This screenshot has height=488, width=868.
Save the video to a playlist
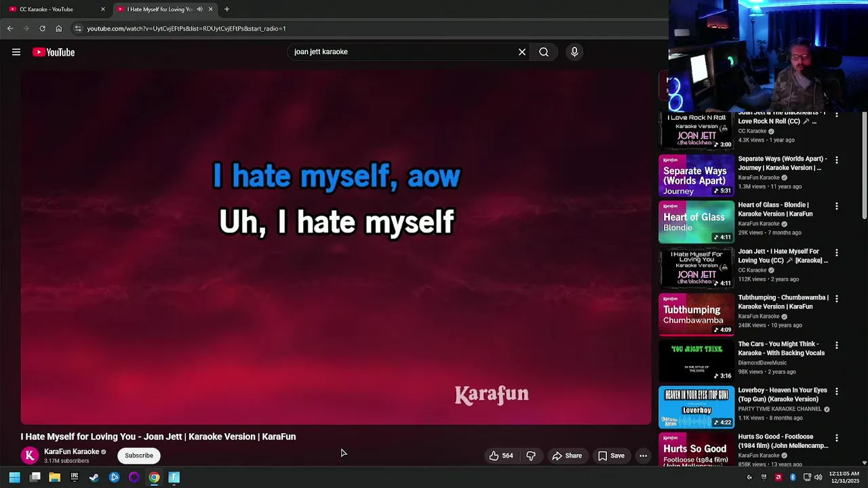click(x=611, y=455)
